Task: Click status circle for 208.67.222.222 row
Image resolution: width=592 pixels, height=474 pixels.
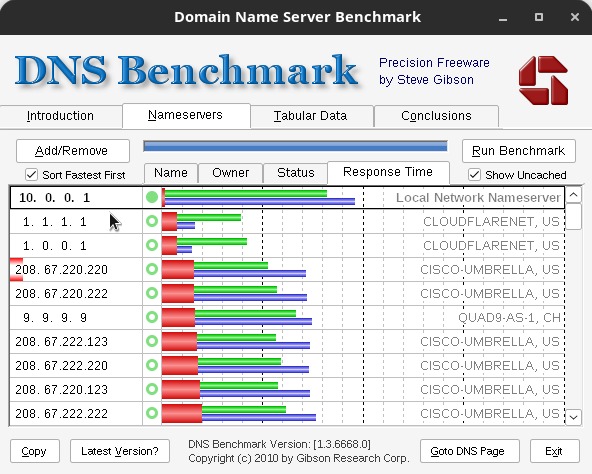Action: (x=152, y=413)
